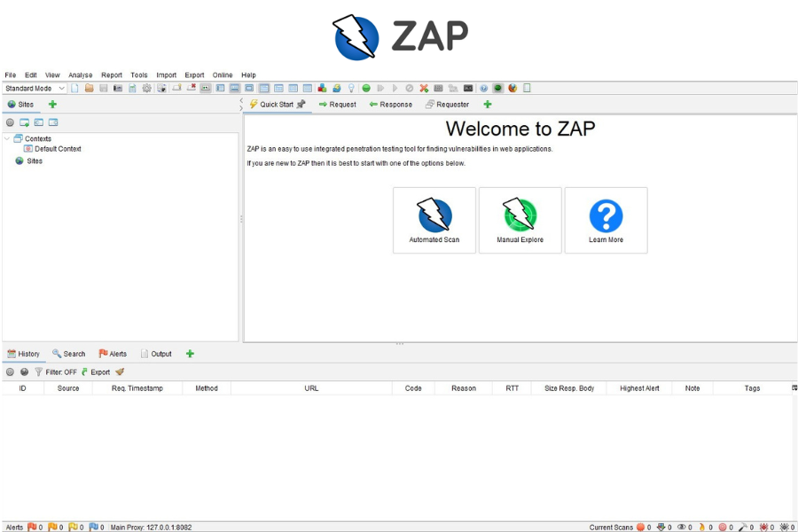Sort history by Req. Timestamp column
Viewport: 798px width, 532px height.
(x=137, y=388)
